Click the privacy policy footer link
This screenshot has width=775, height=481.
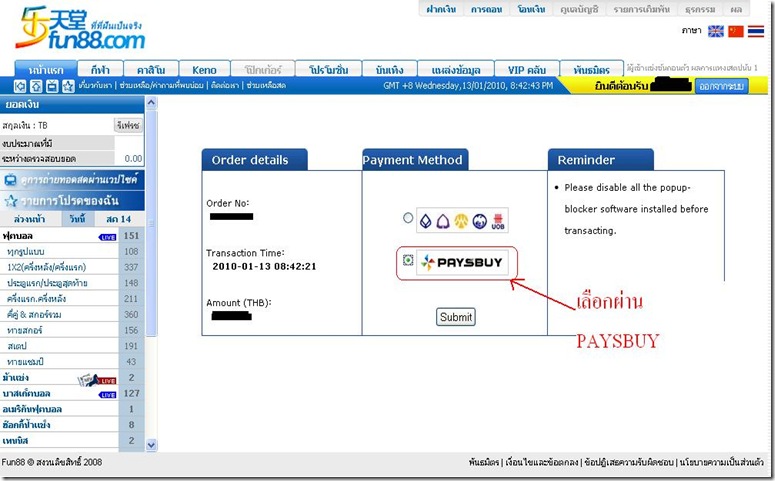click(x=721, y=462)
